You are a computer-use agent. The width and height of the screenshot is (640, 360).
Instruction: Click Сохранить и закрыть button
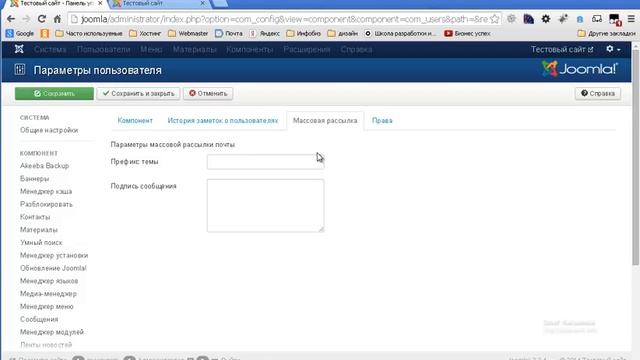click(138, 93)
